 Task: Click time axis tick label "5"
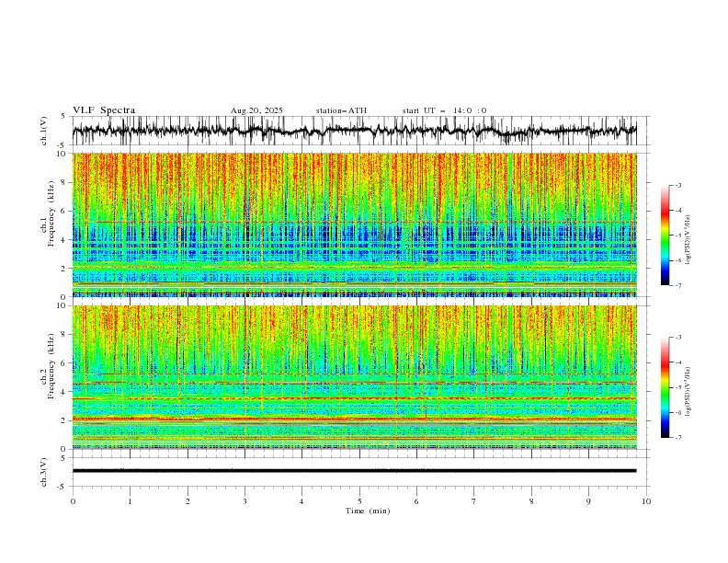click(x=359, y=501)
